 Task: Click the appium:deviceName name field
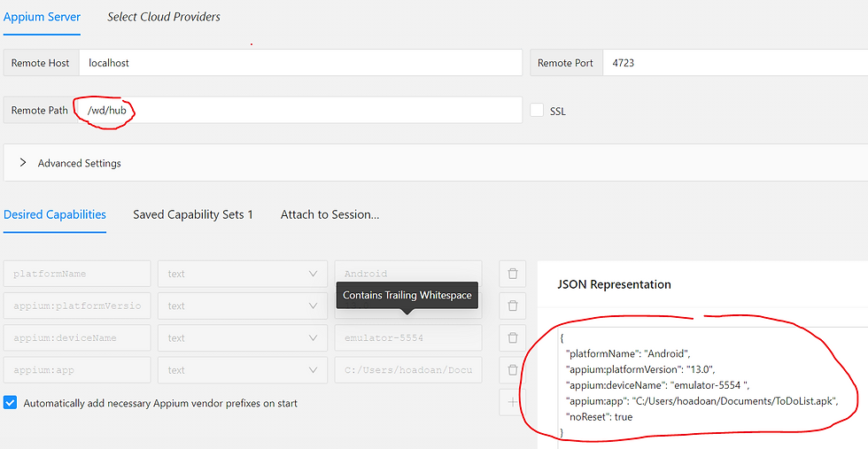(77, 337)
